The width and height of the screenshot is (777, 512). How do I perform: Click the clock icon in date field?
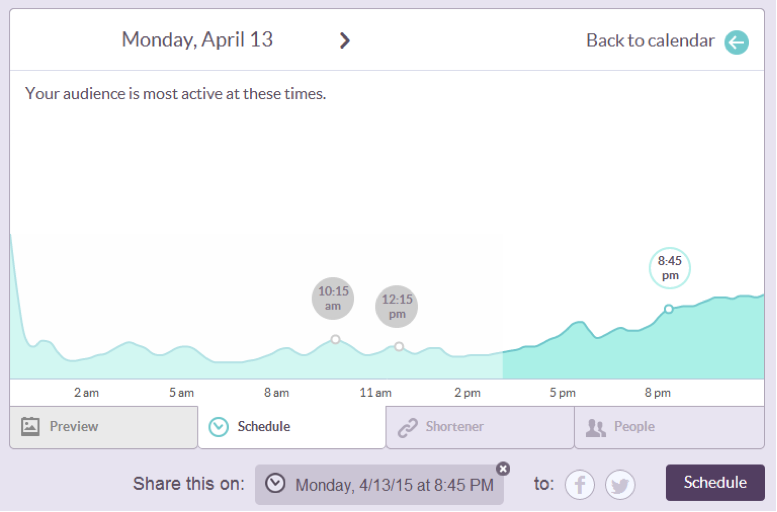click(x=274, y=484)
